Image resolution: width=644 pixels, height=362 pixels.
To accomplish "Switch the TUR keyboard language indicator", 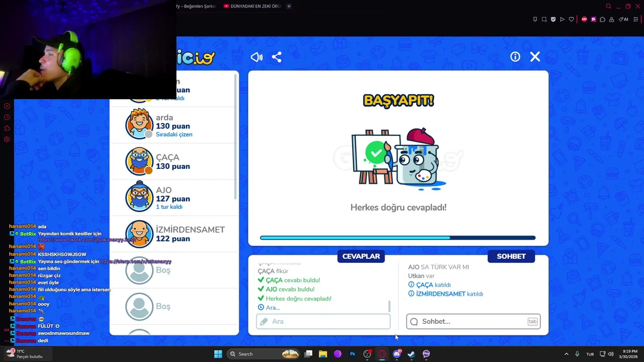I will pos(590,354).
